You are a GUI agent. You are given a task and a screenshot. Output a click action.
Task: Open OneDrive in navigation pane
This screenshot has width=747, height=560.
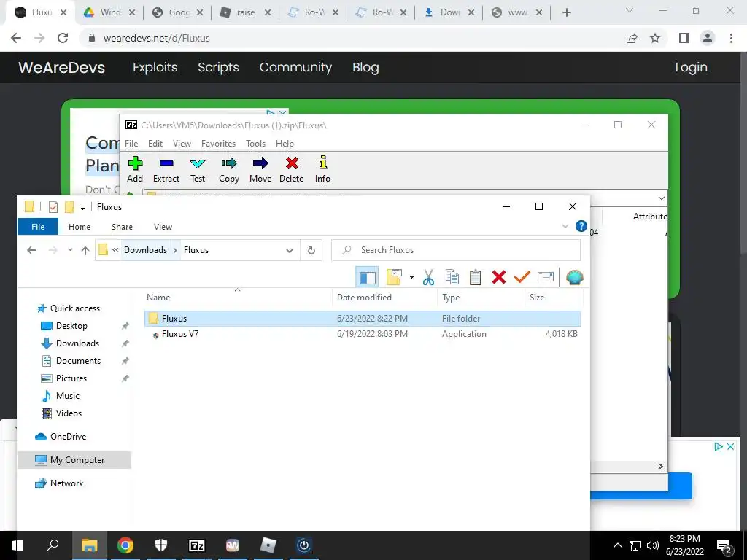(68, 437)
